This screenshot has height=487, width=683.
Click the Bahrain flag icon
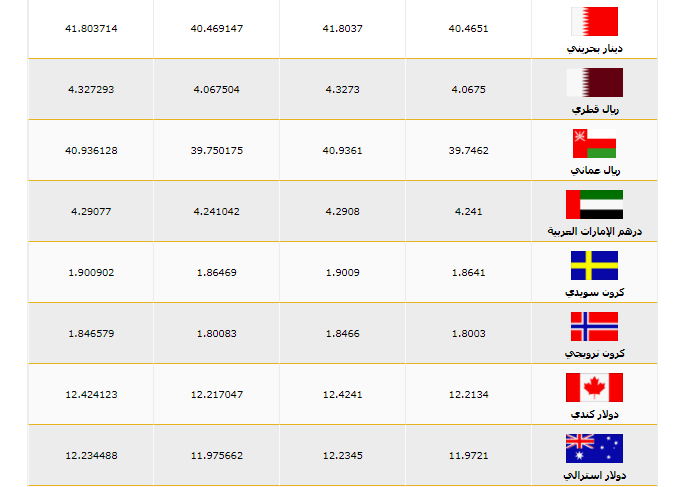(594, 21)
